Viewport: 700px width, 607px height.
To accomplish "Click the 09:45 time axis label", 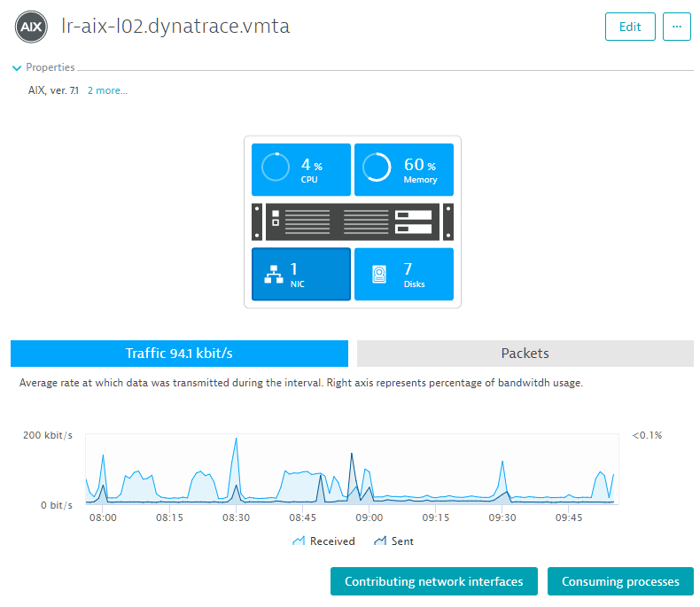I will tap(569, 518).
